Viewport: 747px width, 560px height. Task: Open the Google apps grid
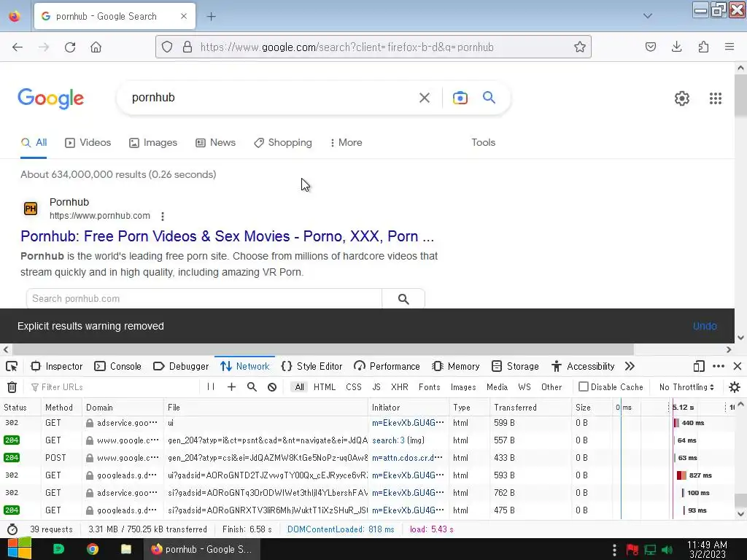715,98
